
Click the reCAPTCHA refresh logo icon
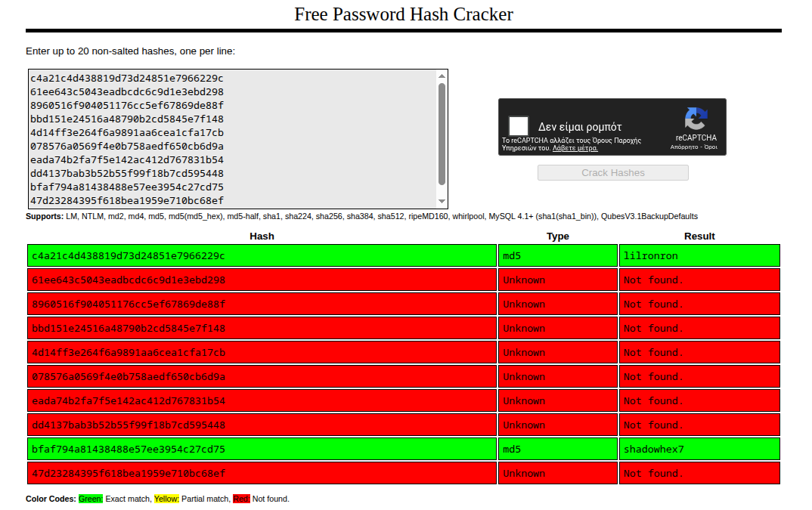(696, 119)
